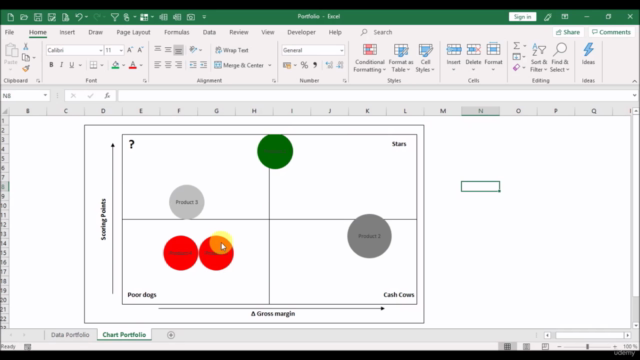This screenshot has width=640, height=360.
Task: Toggle Middle Align vertical alignment
Action: pos(168,50)
